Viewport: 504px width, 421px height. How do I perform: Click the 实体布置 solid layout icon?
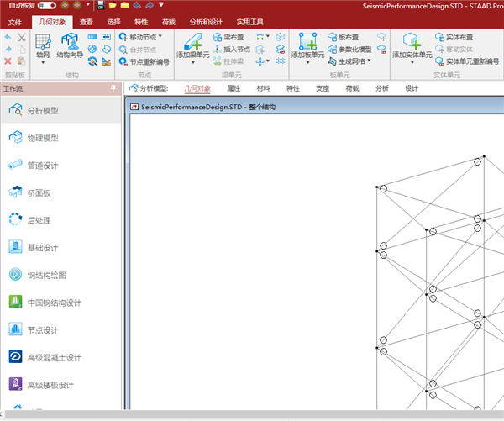click(x=439, y=37)
